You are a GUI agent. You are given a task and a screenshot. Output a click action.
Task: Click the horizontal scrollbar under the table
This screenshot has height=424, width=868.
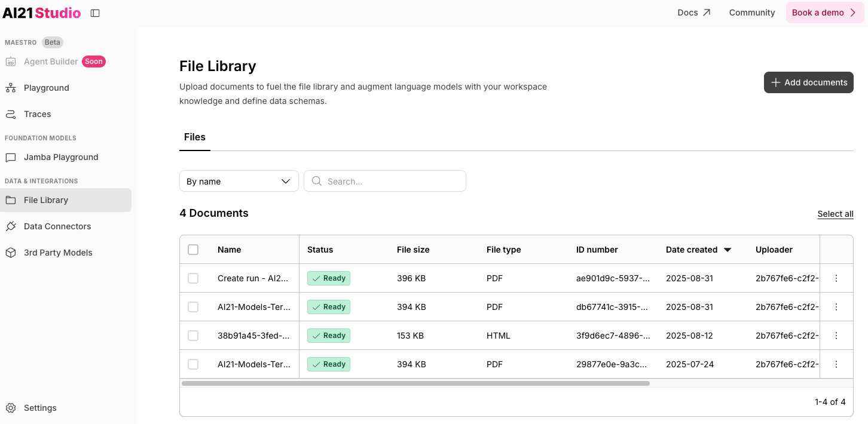(x=415, y=383)
